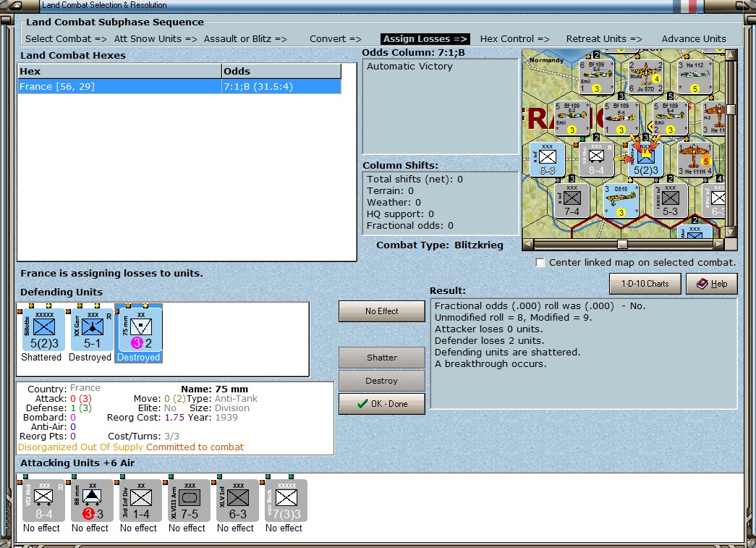Screen dimensions: 756x548
Task: Click the XLV Inf 6-3 attacking unit
Action: 238,501
